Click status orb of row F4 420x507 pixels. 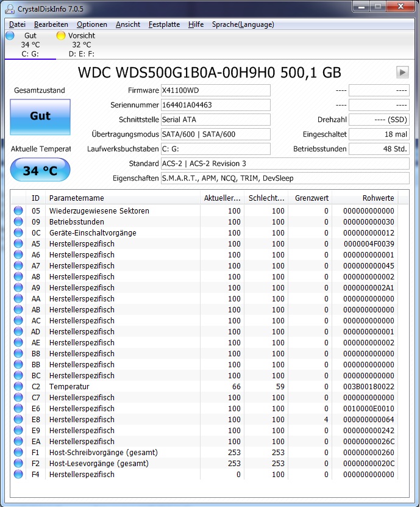pyautogui.click(x=18, y=474)
